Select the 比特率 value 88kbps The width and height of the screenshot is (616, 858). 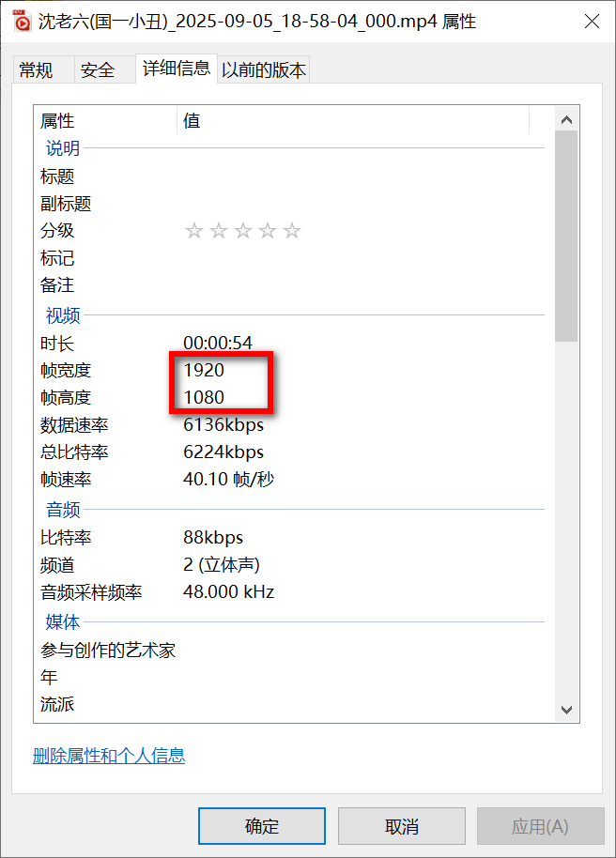(x=213, y=538)
